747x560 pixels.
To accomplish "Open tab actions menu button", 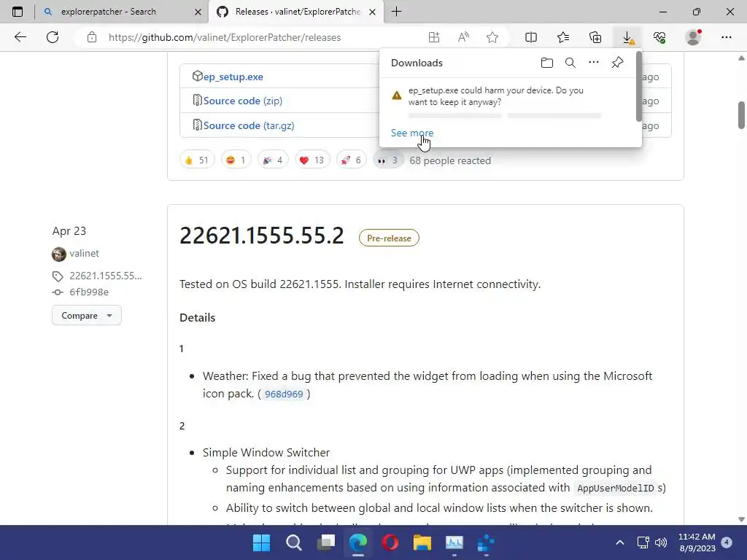I will point(18,12).
